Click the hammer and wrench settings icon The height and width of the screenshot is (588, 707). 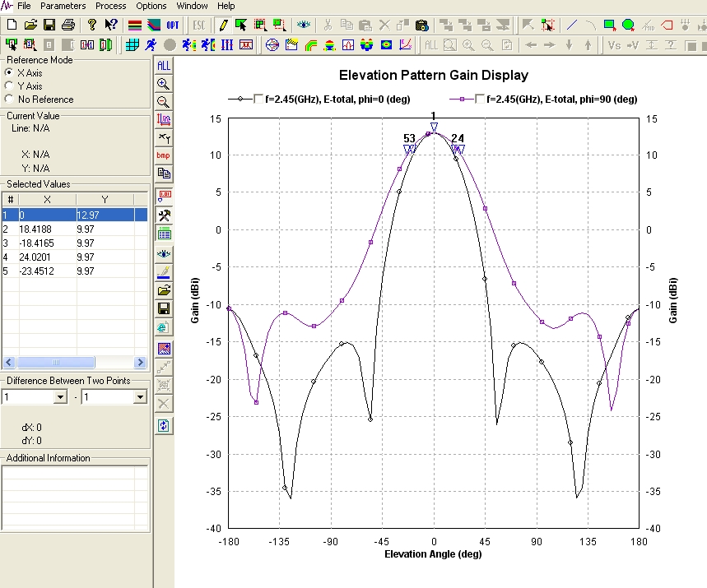164,215
